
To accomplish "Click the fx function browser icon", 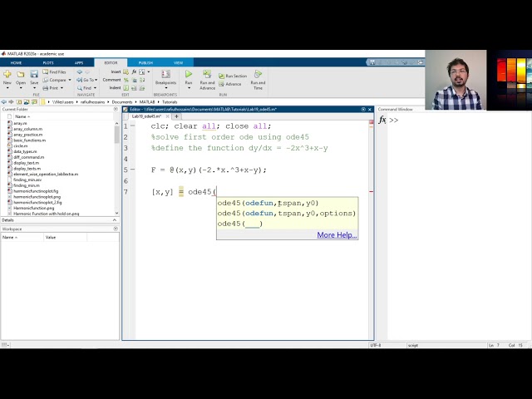I will (382, 120).
